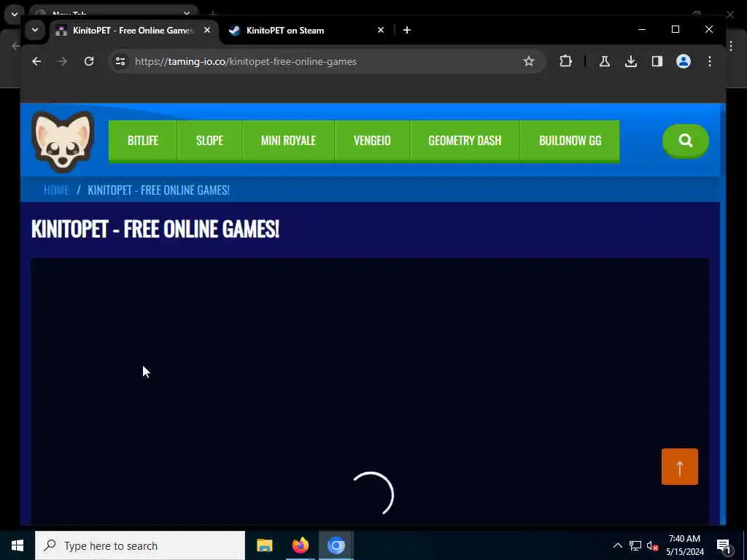Viewport: 747px width, 560px height.
Task: Open the Extensions puzzle icon
Action: (x=565, y=61)
